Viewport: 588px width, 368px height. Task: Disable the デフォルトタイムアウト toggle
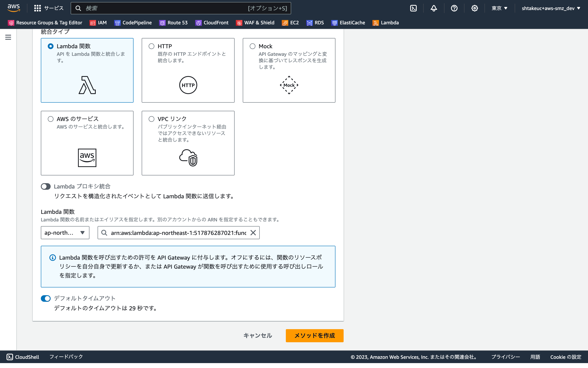[x=46, y=298]
